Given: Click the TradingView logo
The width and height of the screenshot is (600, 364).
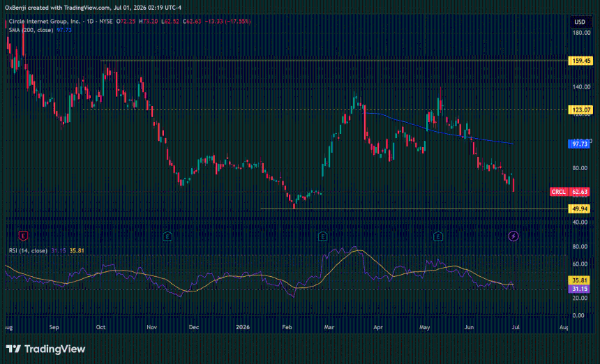Looking at the screenshot, I should click(x=45, y=349).
